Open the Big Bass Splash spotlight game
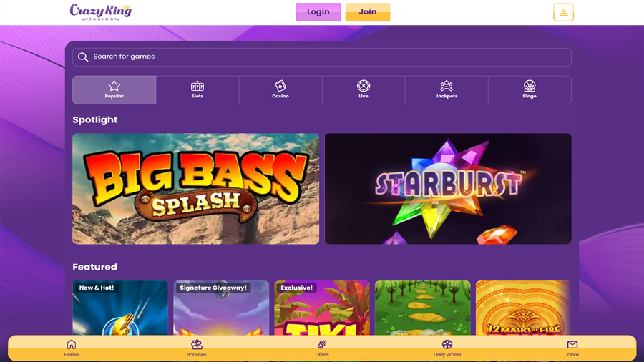Screen dimensions: 644x362 point(196,189)
